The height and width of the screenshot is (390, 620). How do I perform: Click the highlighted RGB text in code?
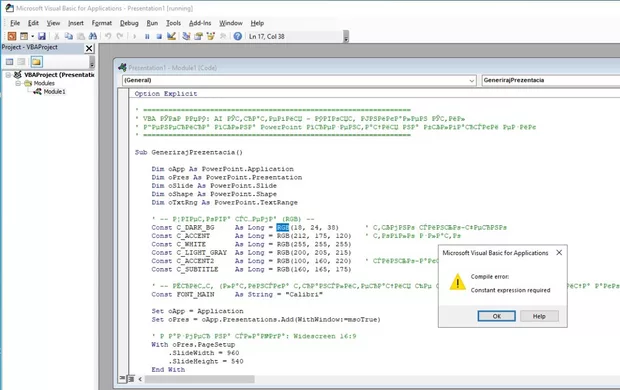pos(283,227)
